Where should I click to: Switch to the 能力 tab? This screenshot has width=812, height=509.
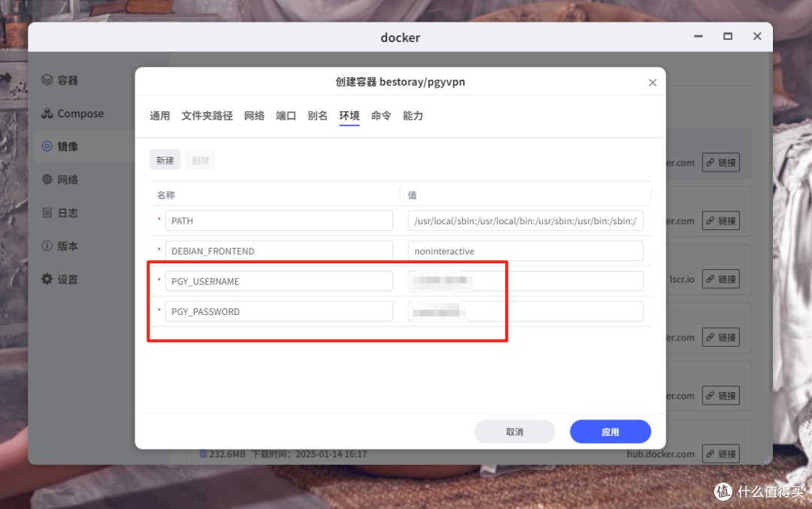(x=413, y=116)
